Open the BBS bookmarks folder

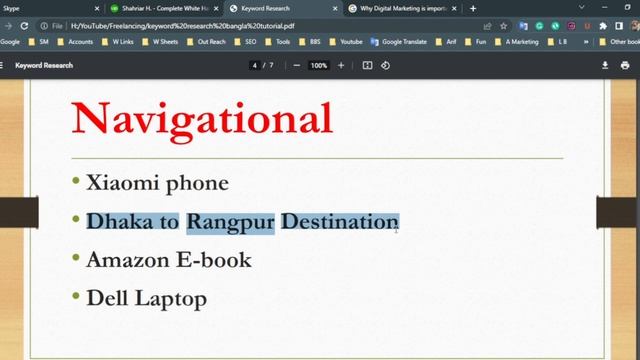(310, 42)
